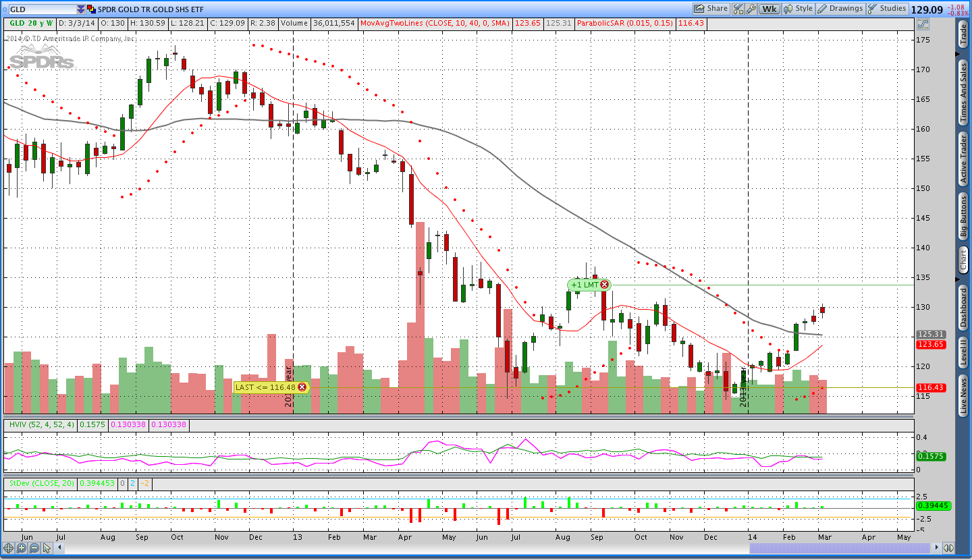
Task: Switch to the Big Buttons side tab
Action: tap(963, 216)
